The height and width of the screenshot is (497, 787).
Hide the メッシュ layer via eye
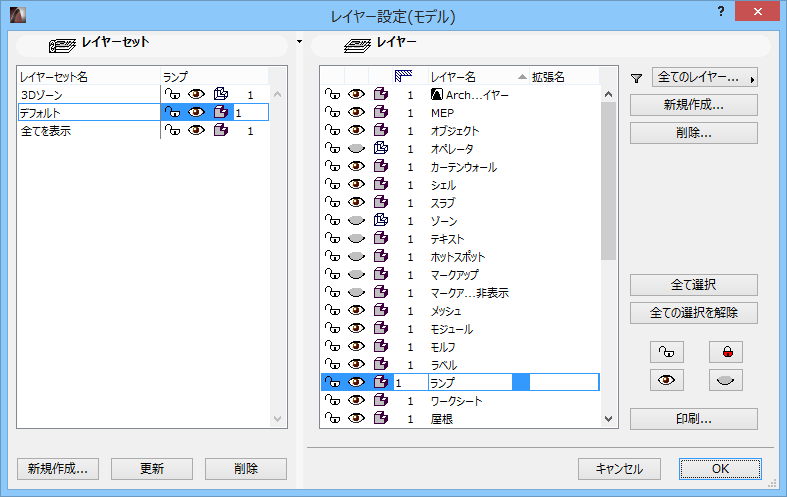(x=356, y=311)
